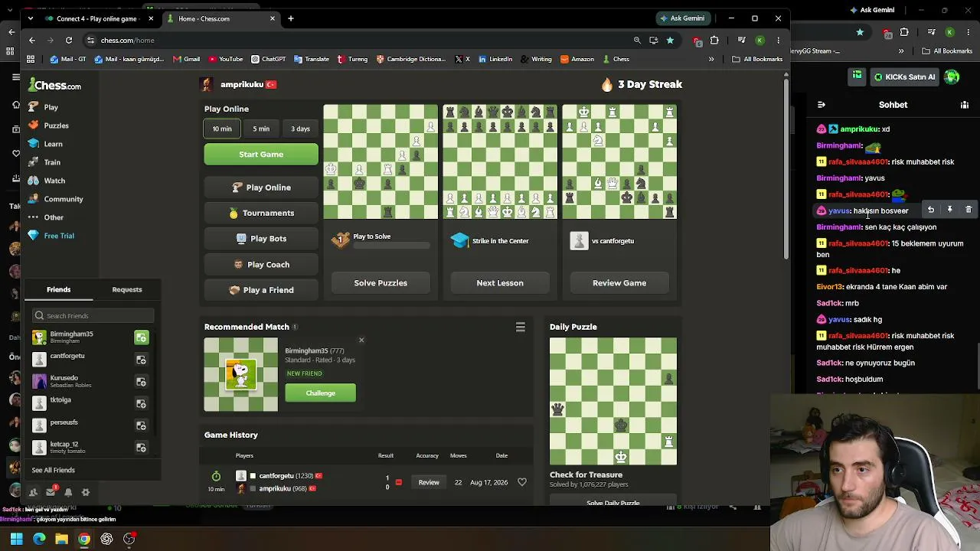980x551 pixels.
Task: Select the 10 min time control
Action: [x=222, y=129]
